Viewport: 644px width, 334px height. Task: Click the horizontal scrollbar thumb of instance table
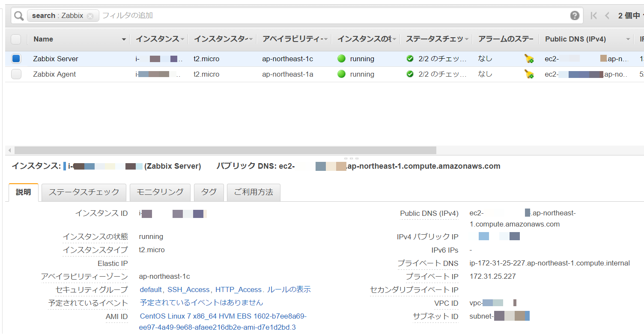225,150
